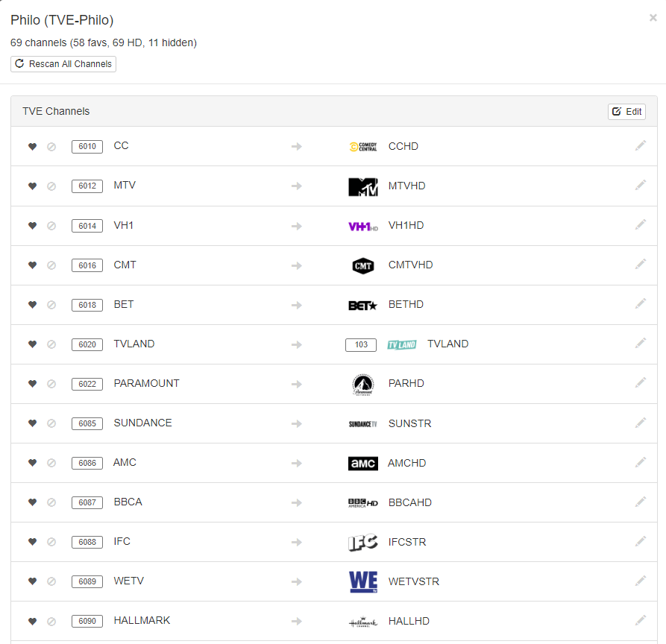Click channel number 6090 badge
This screenshot has width=666, height=644.
click(87, 621)
